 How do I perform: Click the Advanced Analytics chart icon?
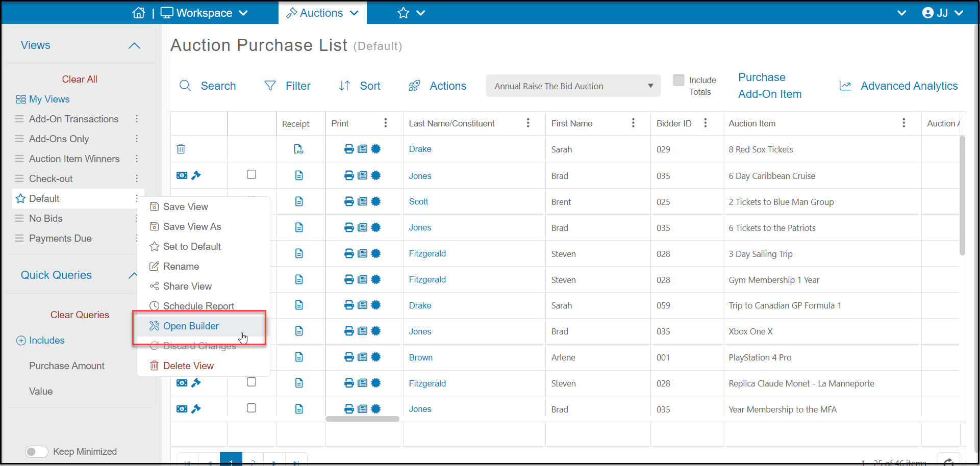pos(845,86)
